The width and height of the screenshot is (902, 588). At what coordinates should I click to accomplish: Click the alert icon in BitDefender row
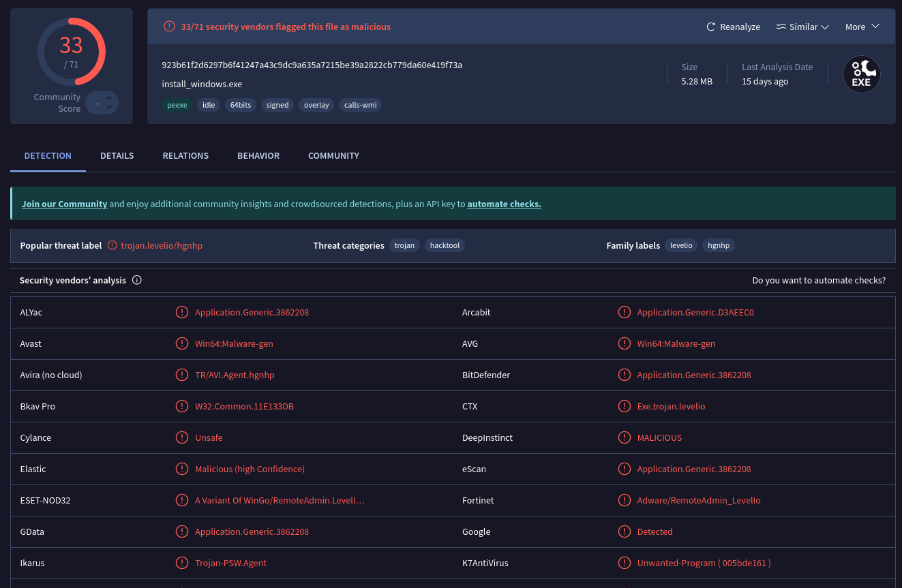click(624, 375)
